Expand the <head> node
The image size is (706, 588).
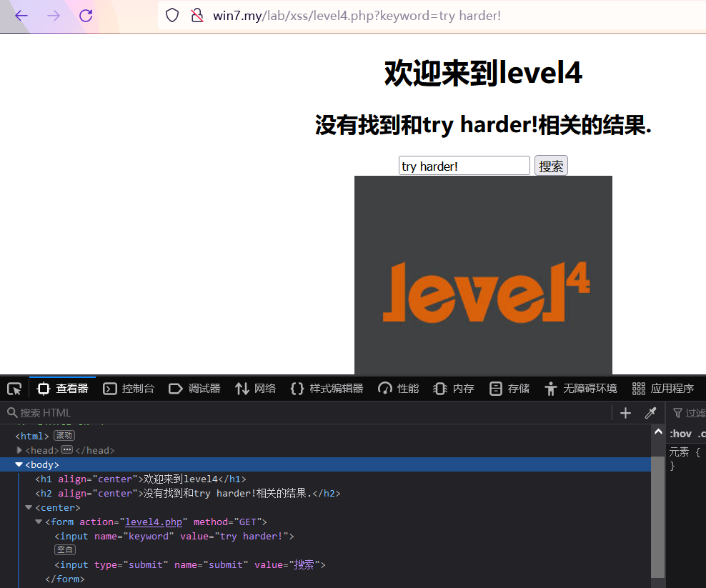pyautogui.click(x=19, y=450)
